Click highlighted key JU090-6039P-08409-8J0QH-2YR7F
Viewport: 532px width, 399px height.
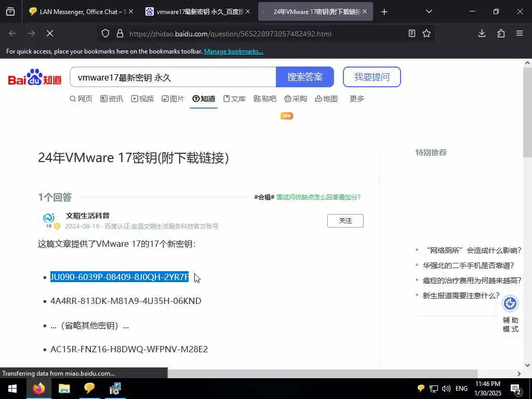click(119, 277)
